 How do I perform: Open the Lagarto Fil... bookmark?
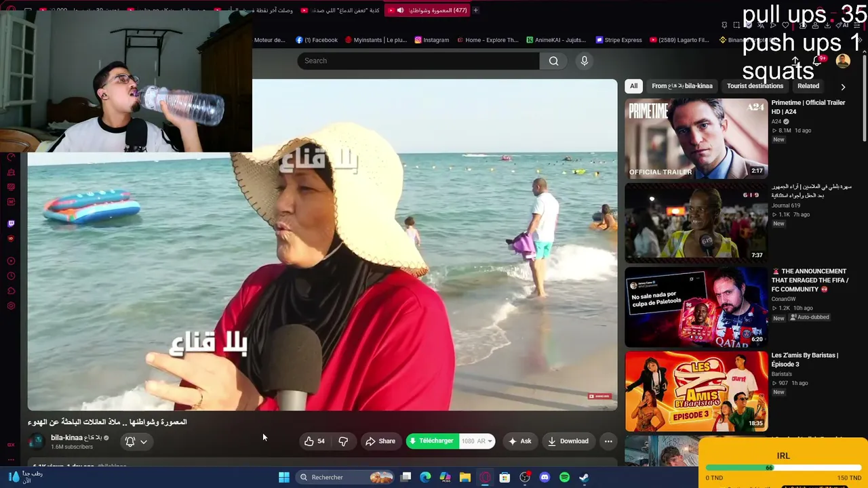pyautogui.click(x=679, y=40)
